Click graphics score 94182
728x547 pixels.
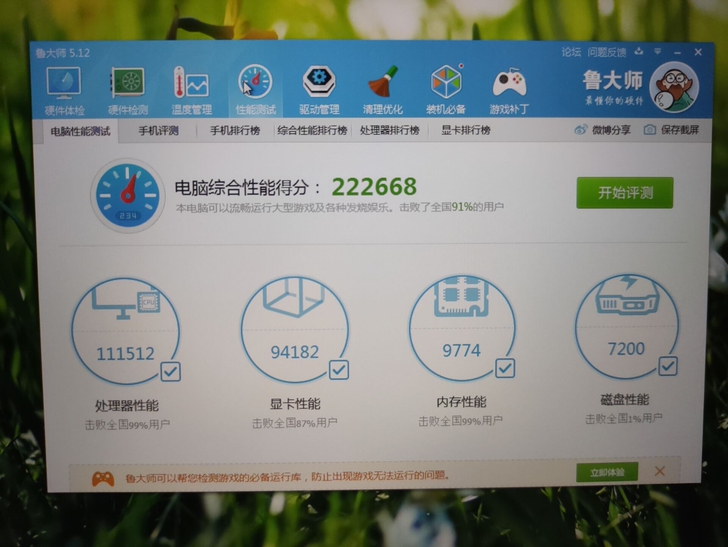click(x=294, y=352)
